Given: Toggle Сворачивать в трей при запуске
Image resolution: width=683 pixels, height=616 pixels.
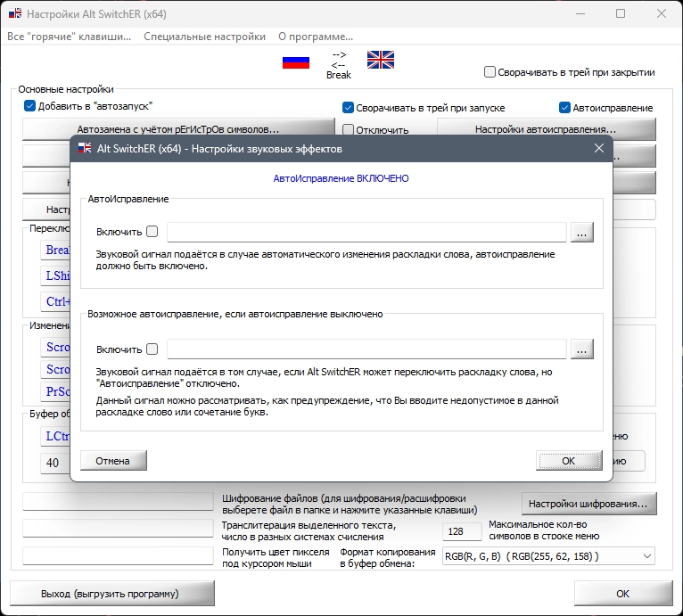Looking at the screenshot, I should [348, 108].
